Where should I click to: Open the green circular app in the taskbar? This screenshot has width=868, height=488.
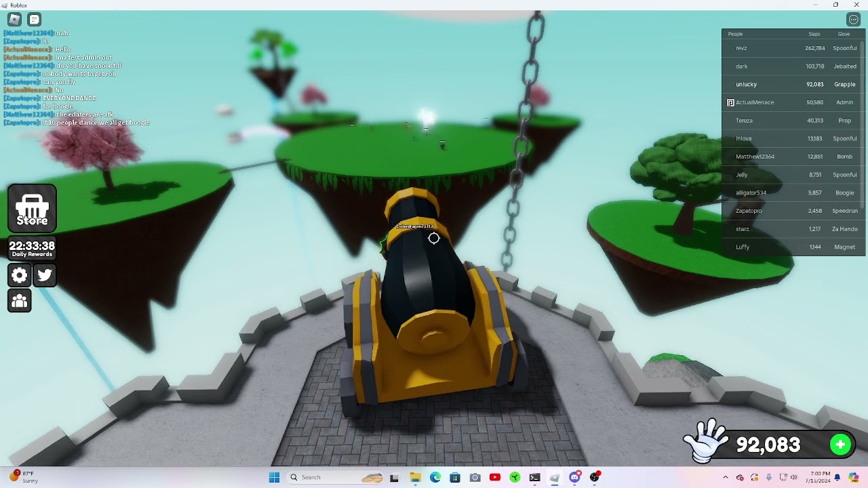point(515,477)
